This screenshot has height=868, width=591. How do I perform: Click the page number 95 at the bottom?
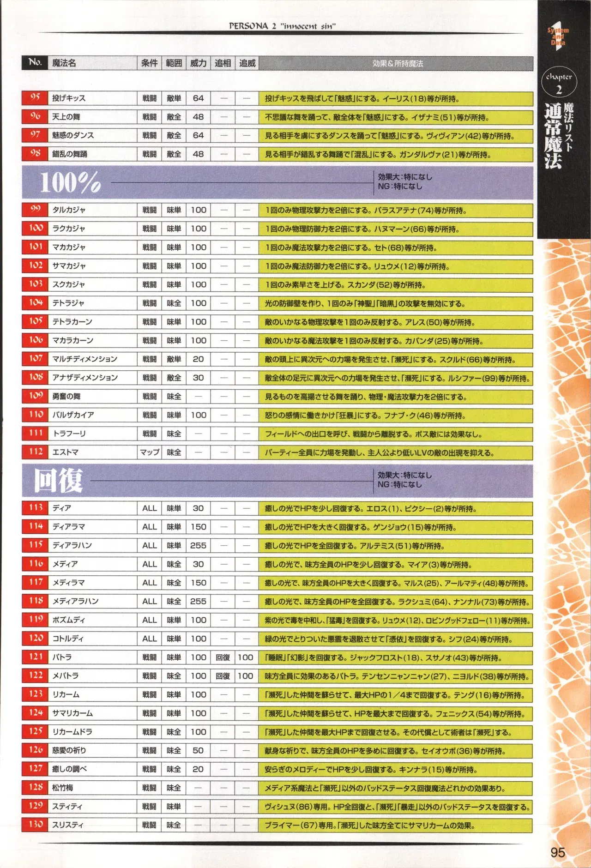[558, 852]
